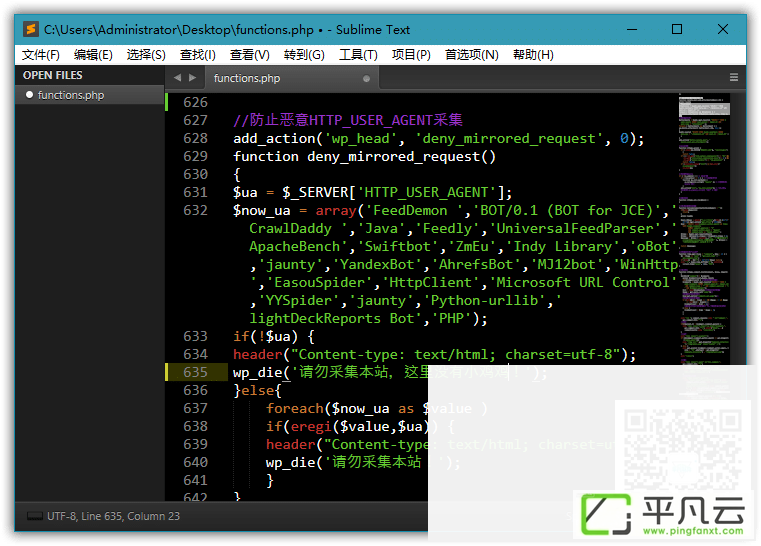Open the 查看(V) menu
Image resolution: width=761 pixels, height=546 pixels.
click(249, 55)
